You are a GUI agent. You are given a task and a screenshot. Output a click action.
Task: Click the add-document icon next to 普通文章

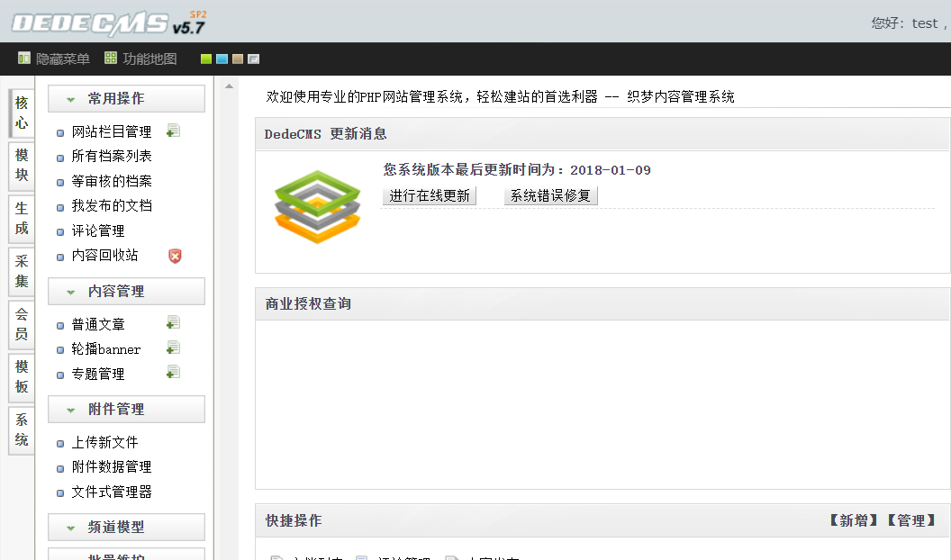[174, 323]
